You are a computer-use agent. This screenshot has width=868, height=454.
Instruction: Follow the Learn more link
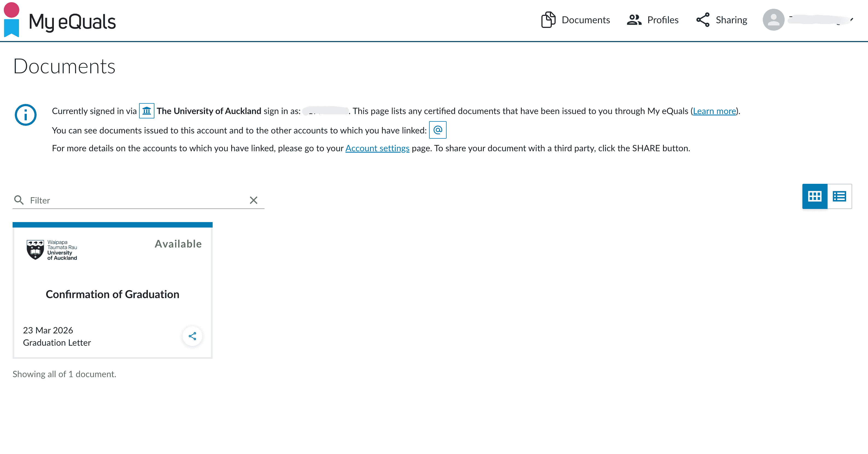coord(714,111)
